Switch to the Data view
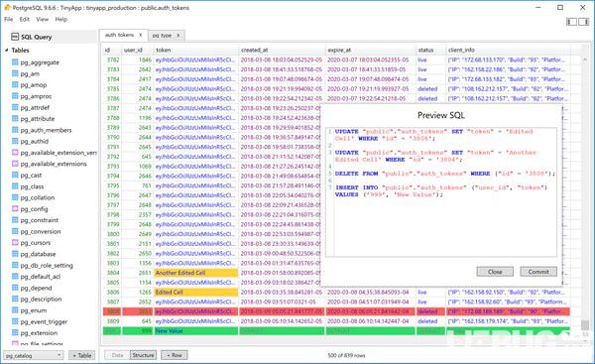This screenshot has height=364, width=595. click(x=117, y=355)
